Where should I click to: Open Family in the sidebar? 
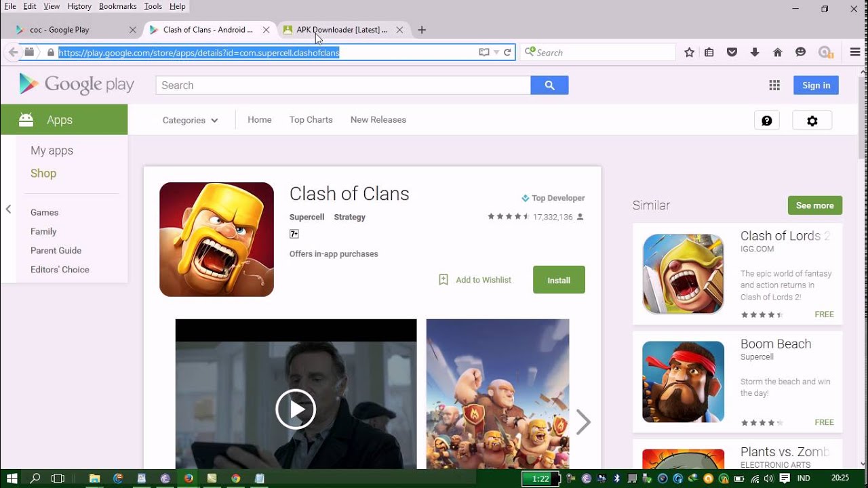(x=43, y=231)
